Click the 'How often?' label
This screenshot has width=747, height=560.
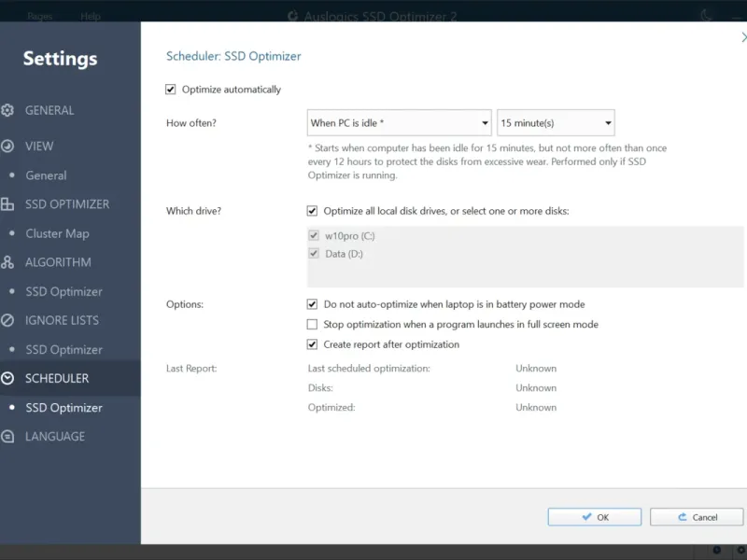tap(191, 123)
